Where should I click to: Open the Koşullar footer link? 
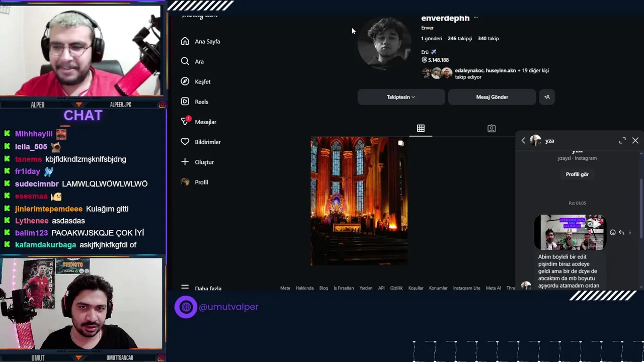point(416,288)
